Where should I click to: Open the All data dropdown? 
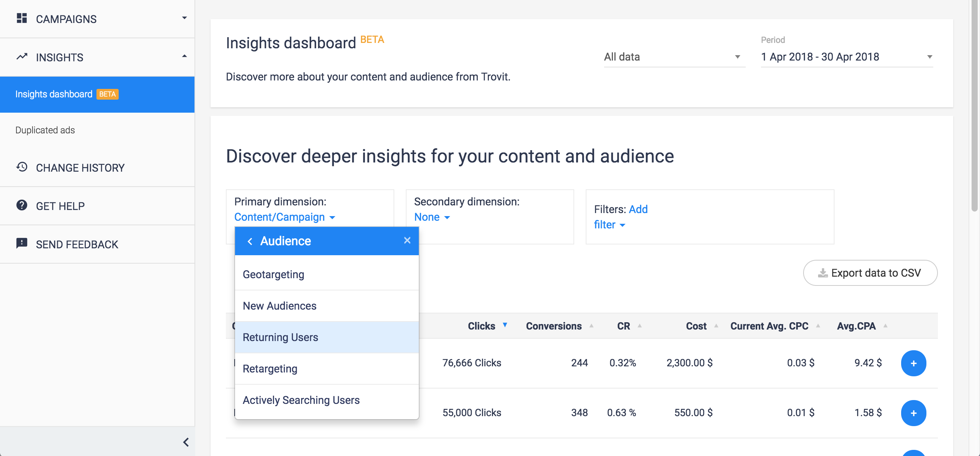tap(674, 57)
